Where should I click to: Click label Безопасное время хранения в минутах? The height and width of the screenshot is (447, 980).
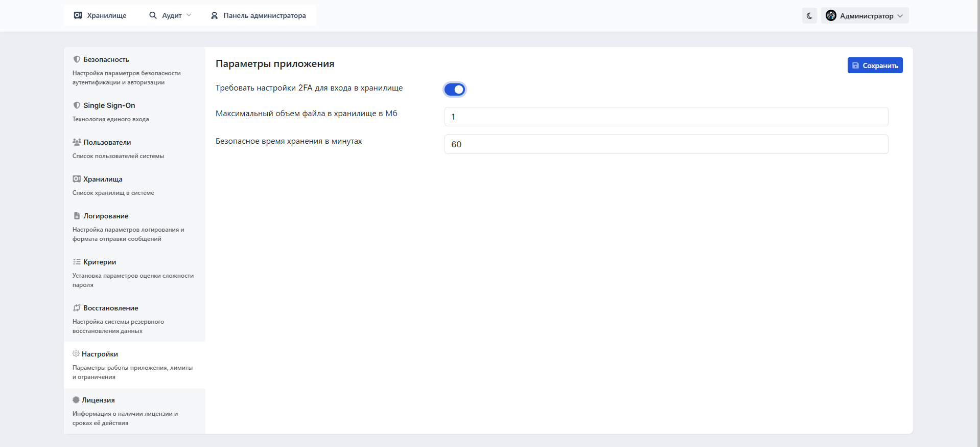pos(289,141)
